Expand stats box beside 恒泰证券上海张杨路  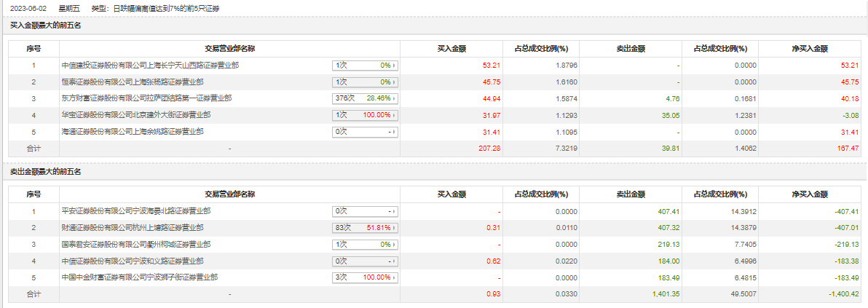[x=366, y=82]
